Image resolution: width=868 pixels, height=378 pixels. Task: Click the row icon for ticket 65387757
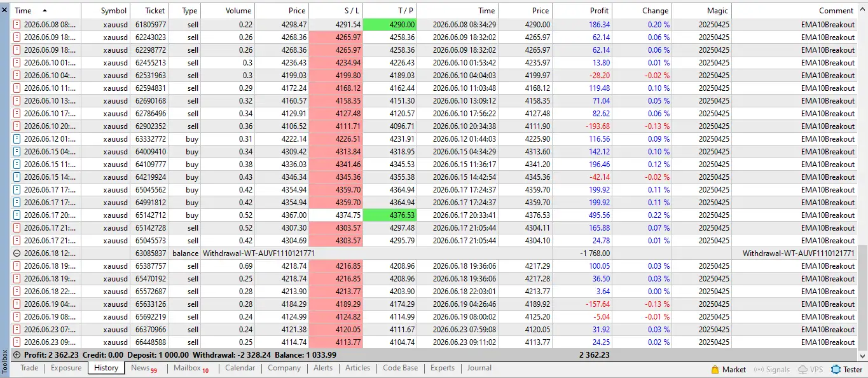pos(17,266)
